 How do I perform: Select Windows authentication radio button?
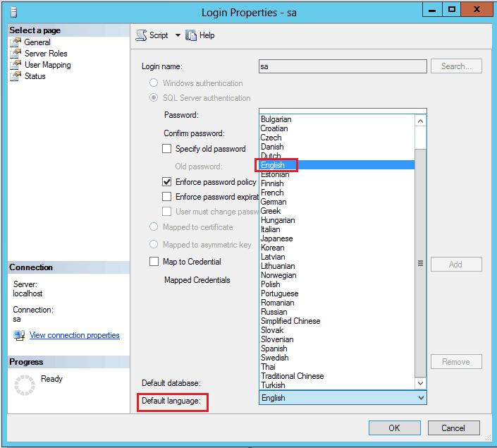pyautogui.click(x=154, y=83)
